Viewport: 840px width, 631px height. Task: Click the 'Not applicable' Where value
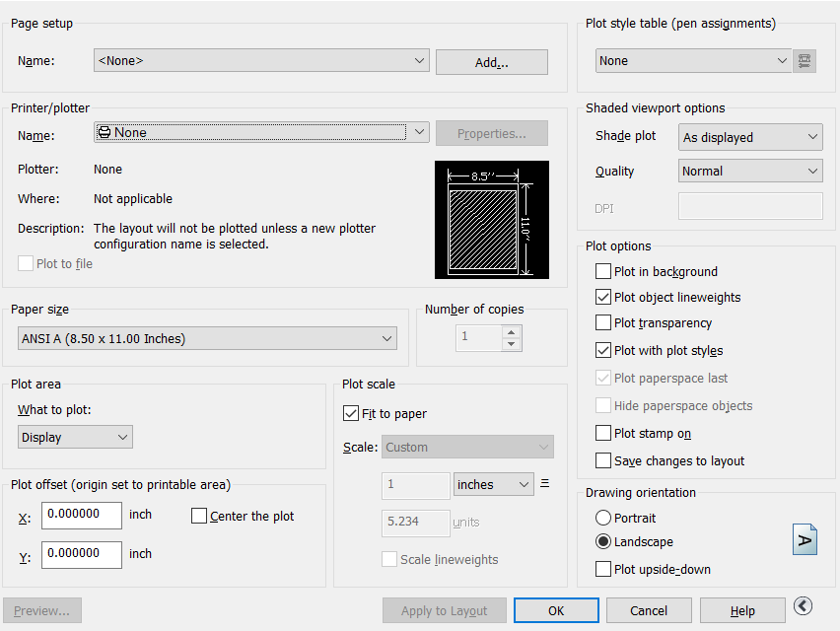[x=133, y=199]
